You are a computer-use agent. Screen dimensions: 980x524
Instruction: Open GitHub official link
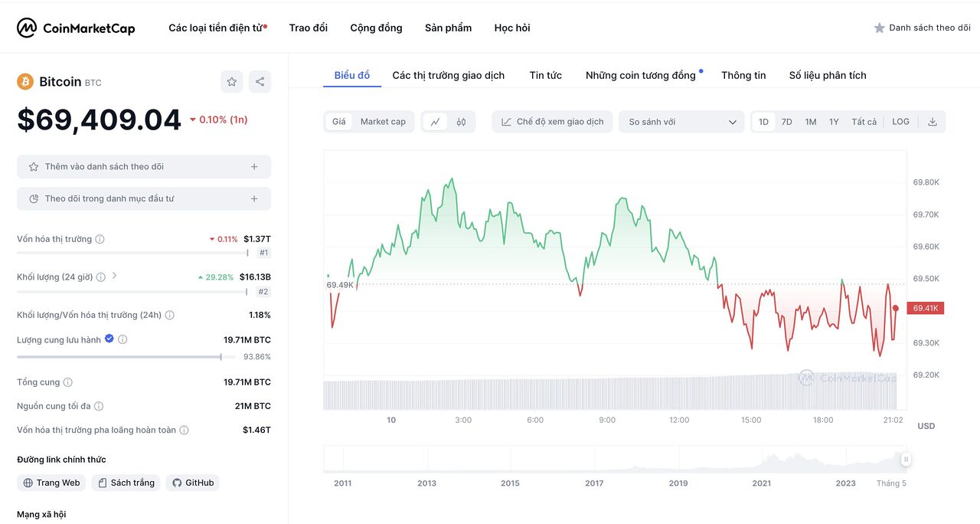(x=193, y=483)
